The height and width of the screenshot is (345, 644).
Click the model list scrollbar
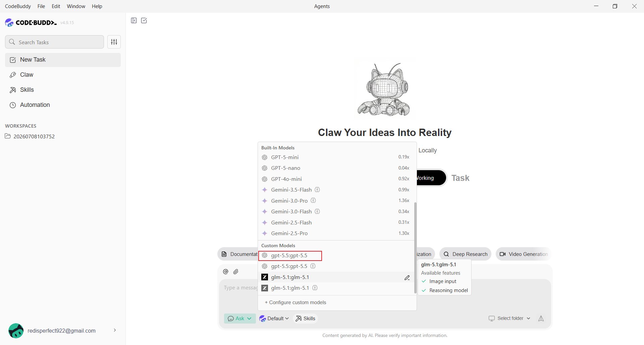click(415, 248)
